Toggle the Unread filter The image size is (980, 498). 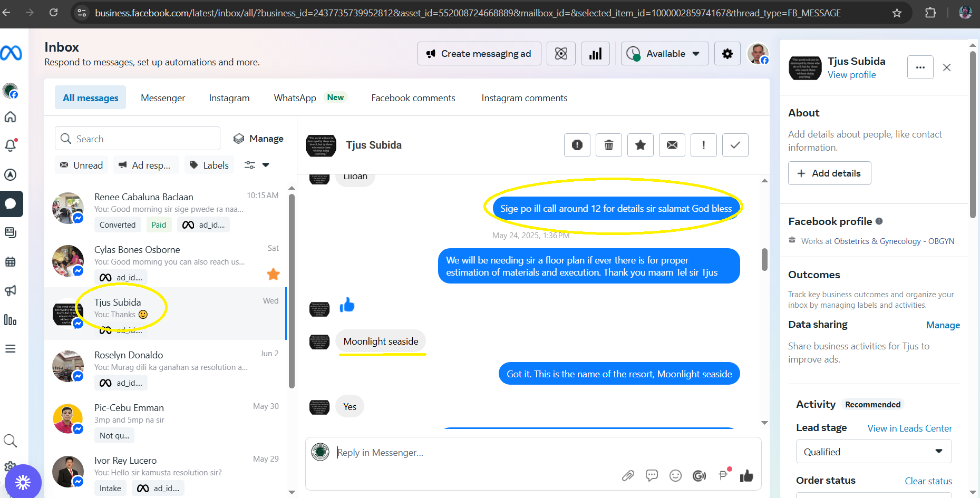coord(82,165)
